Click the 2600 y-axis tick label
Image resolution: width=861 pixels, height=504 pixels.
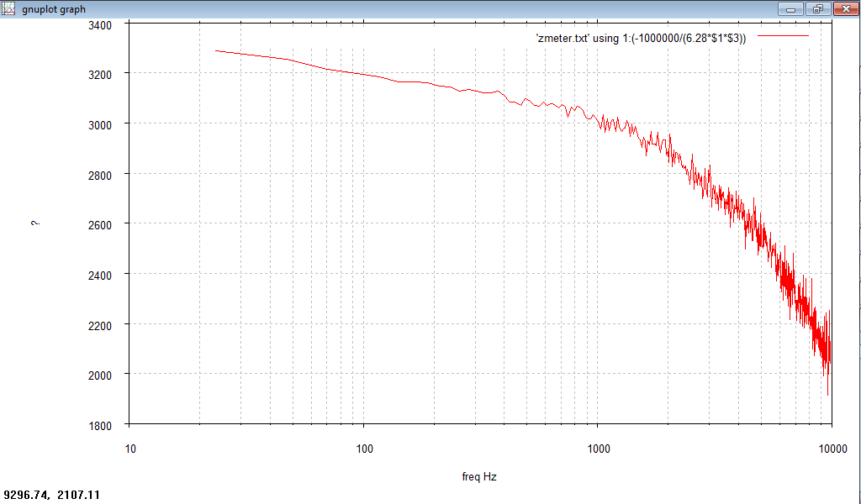(100, 225)
